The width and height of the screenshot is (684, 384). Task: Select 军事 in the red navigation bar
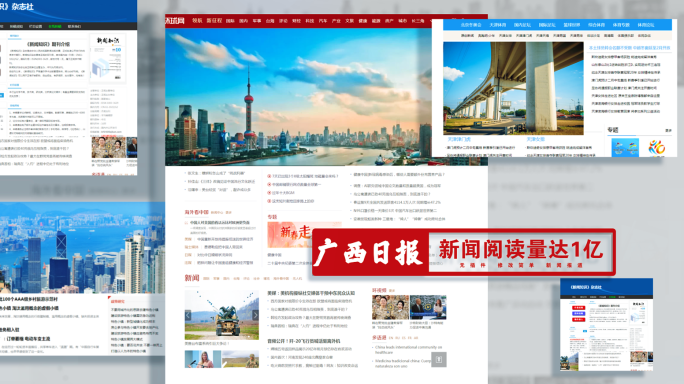coord(256,21)
